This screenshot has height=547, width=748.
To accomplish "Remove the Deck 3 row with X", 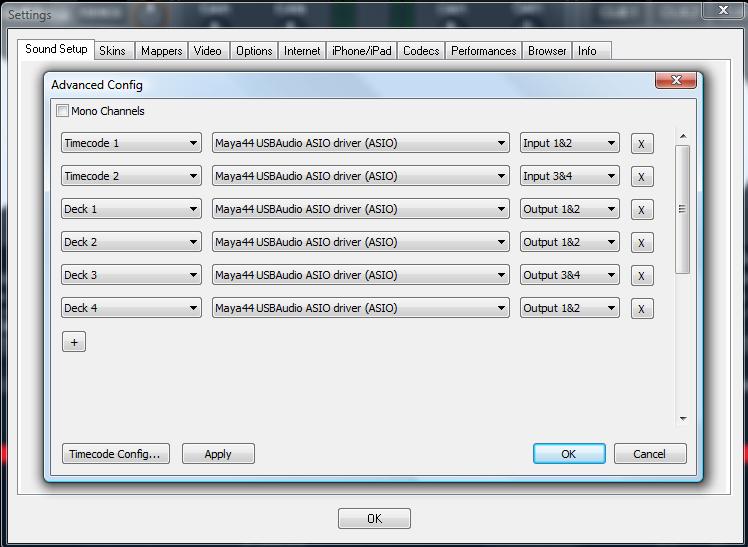I will click(642, 275).
